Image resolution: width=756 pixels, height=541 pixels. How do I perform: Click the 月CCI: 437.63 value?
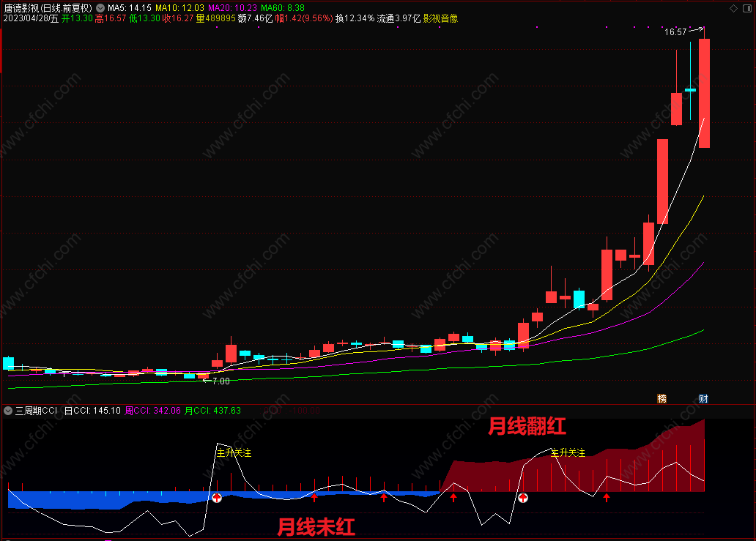[x=212, y=411]
